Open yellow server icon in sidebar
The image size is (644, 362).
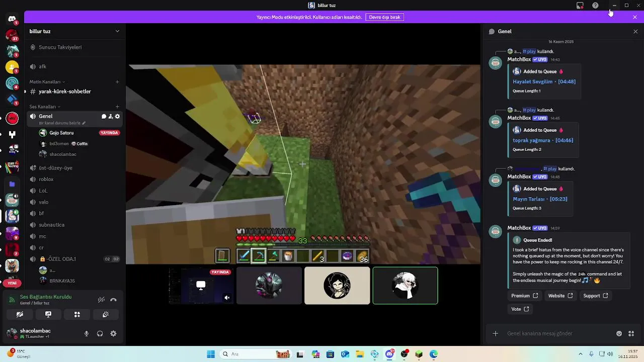[x=12, y=67]
